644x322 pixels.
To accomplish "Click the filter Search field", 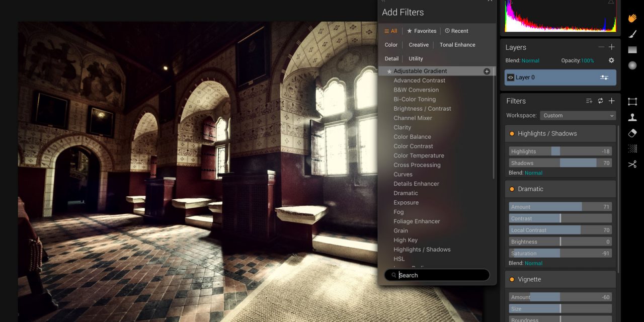I will pyautogui.click(x=438, y=275).
